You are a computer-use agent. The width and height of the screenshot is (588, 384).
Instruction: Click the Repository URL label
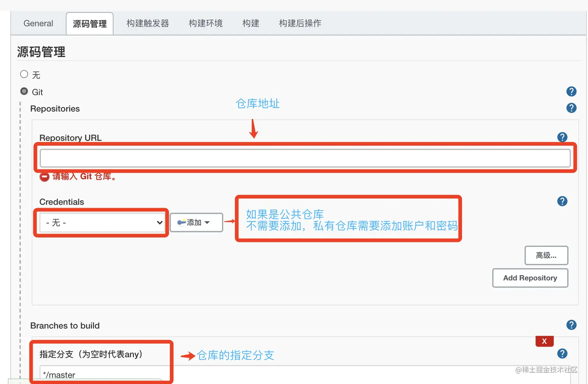(x=70, y=138)
